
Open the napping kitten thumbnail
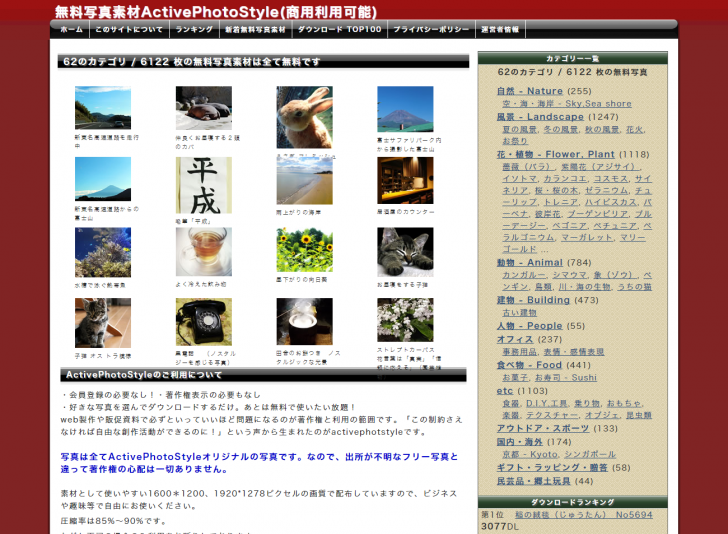tap(405, 252)
